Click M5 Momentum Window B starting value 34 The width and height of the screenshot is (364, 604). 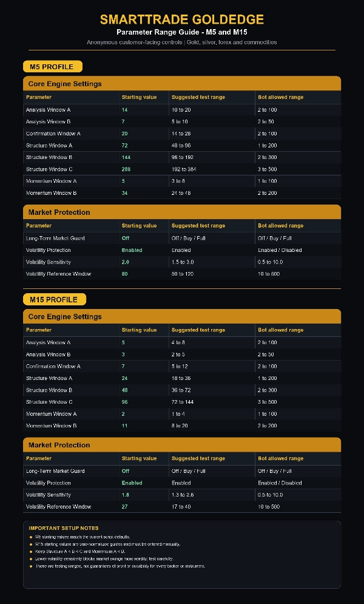click(124, 193)
